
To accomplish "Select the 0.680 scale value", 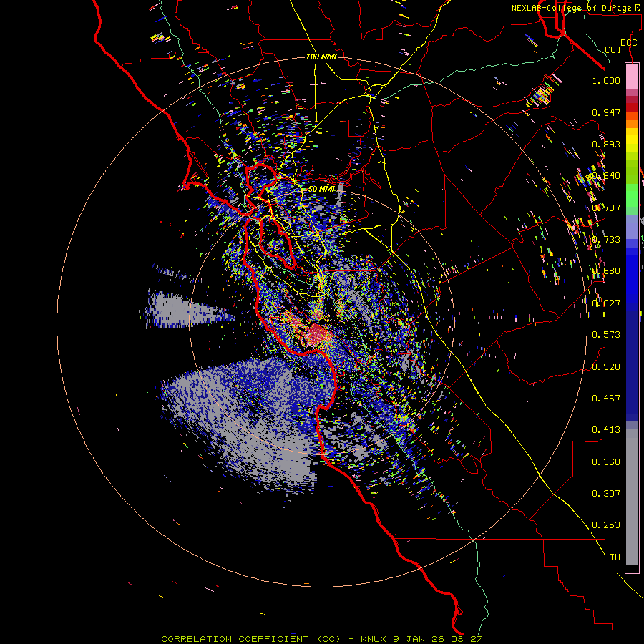I will point(606,271).
